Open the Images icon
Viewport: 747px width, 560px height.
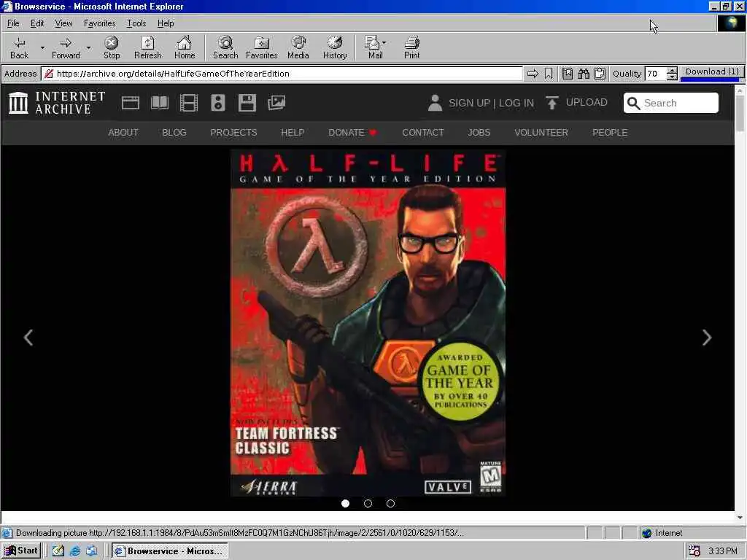(276, 102)
